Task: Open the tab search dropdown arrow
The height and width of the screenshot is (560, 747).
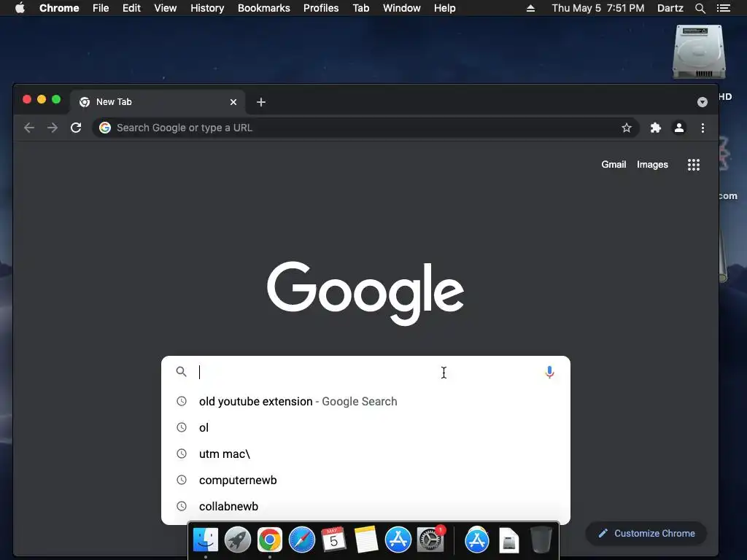Action: pyautogui.click(x=703, y=102)
